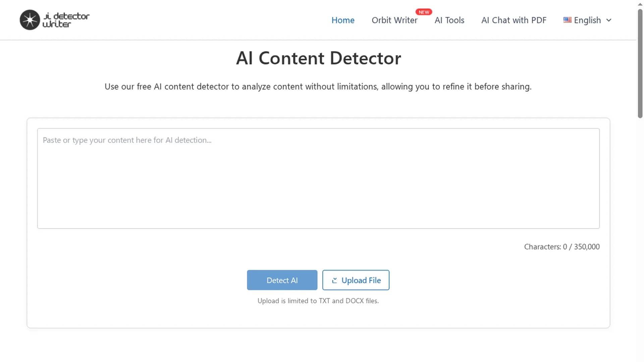This screenshot has width=644, height=362.
Task: Click the 'AI Content Detector' heading
Action: coord(318,58)
